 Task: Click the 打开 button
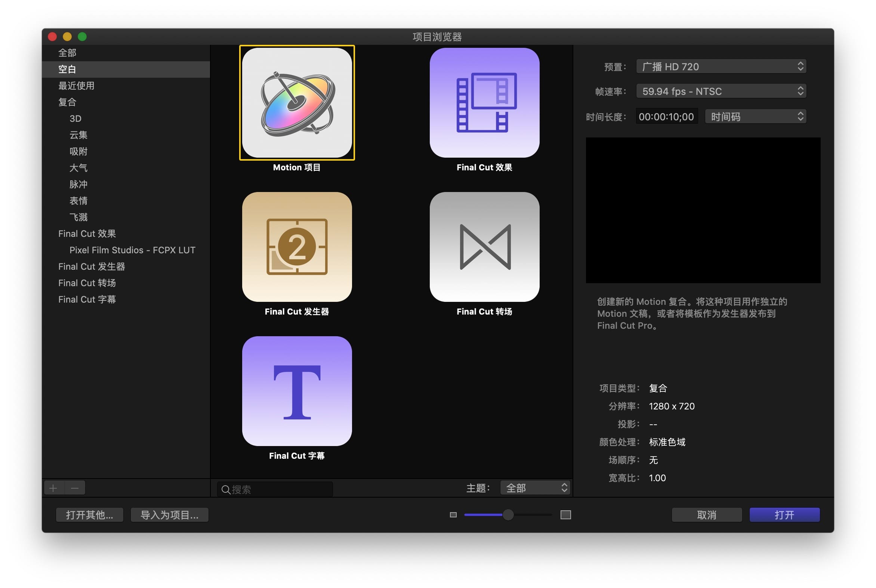[784, 515]
